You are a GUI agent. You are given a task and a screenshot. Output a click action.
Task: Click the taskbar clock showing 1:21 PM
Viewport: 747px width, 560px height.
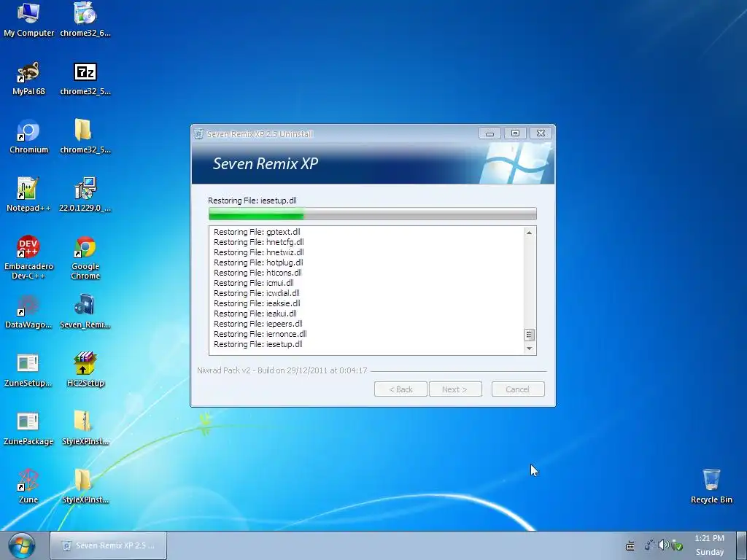pyautogui.click(x=709, y=538)
